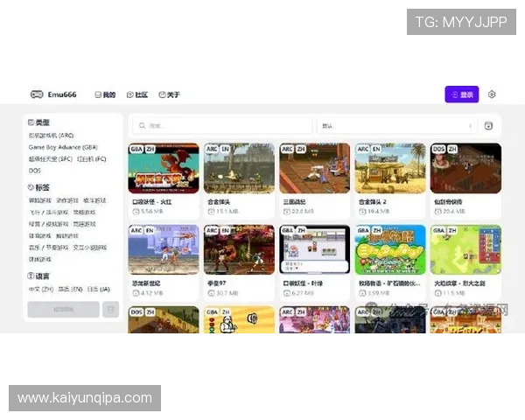Filter by arcade type (ARC)

pos(52,136)
